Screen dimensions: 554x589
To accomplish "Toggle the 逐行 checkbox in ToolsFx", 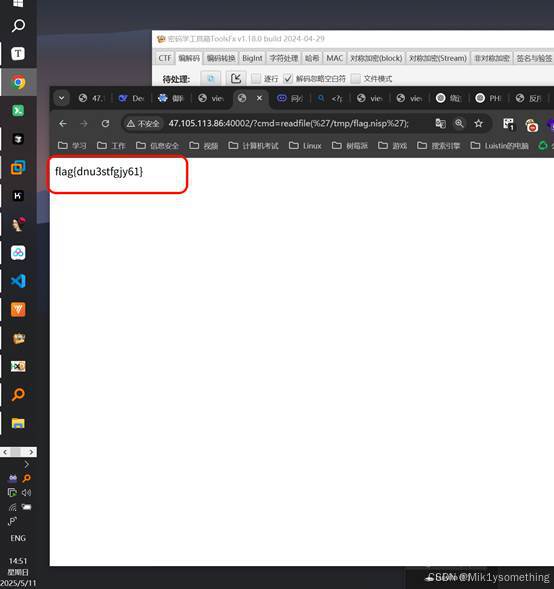I will click(255, 79).
